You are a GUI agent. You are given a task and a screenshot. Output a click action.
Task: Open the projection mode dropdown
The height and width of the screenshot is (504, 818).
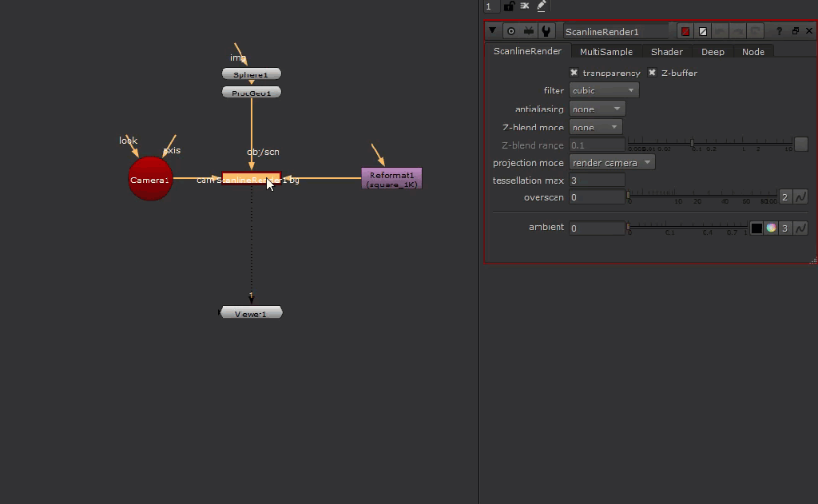[612, 163]
